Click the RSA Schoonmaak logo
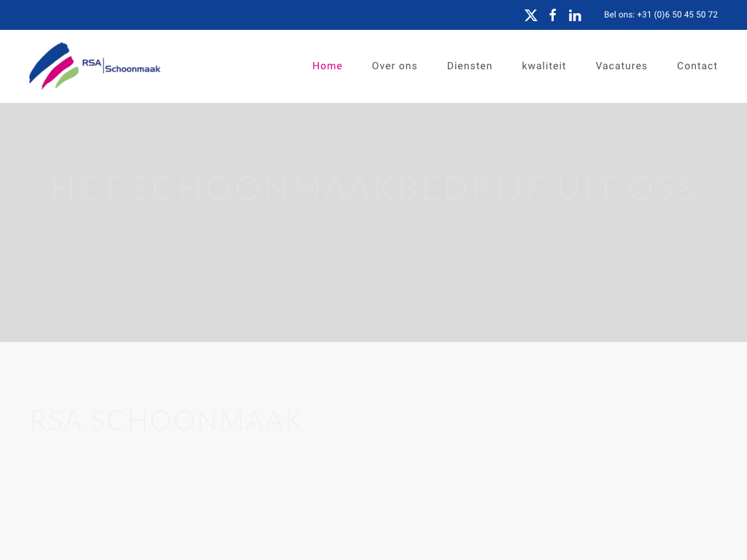This screenshot has height=560, width=747. (x=95, y=66)
